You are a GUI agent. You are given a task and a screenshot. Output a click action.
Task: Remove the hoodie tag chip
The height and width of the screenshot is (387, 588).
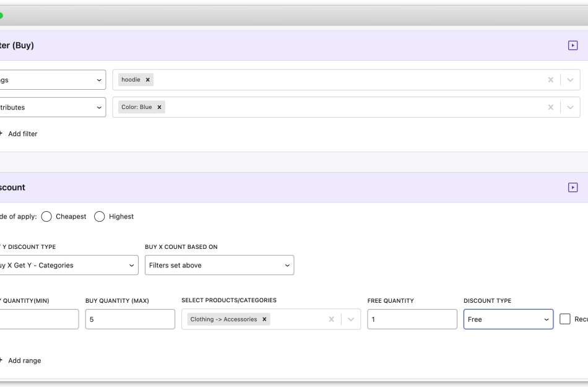tap(147, 79)
